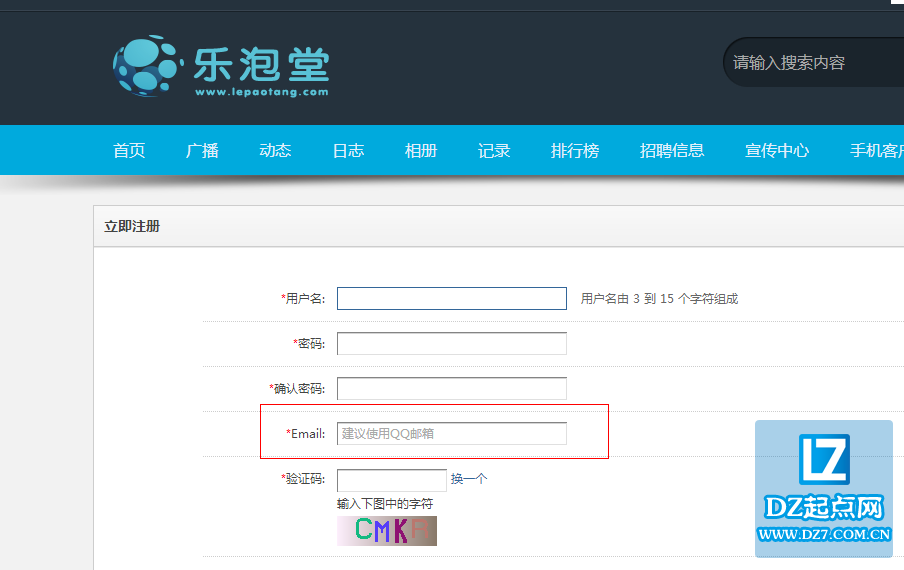Image resolution: width=904 pixels, height=570 pixels.
Task: Click 换一个 to refresh the captcha
Action: pos(469,479)
